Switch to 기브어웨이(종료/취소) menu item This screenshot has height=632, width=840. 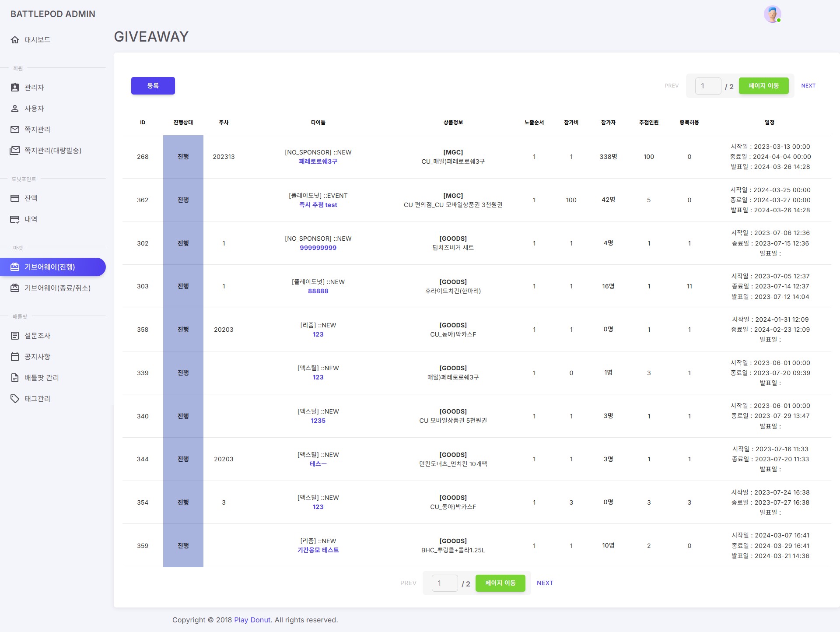(x=57, y=288)
